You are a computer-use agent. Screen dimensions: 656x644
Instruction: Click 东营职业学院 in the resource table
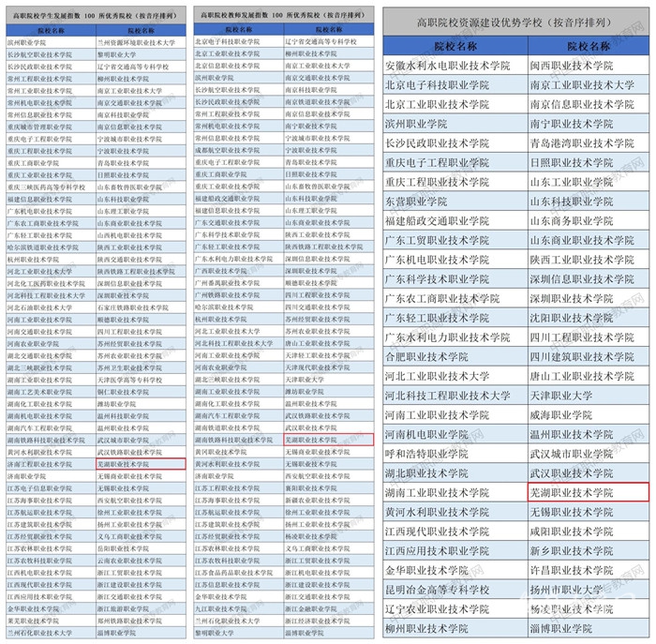click(x=455, y=202)
